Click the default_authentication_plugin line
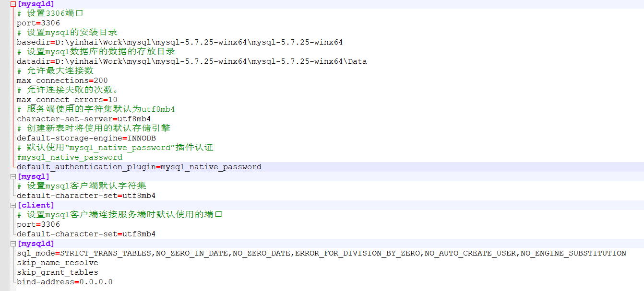 tap(139, 167)
